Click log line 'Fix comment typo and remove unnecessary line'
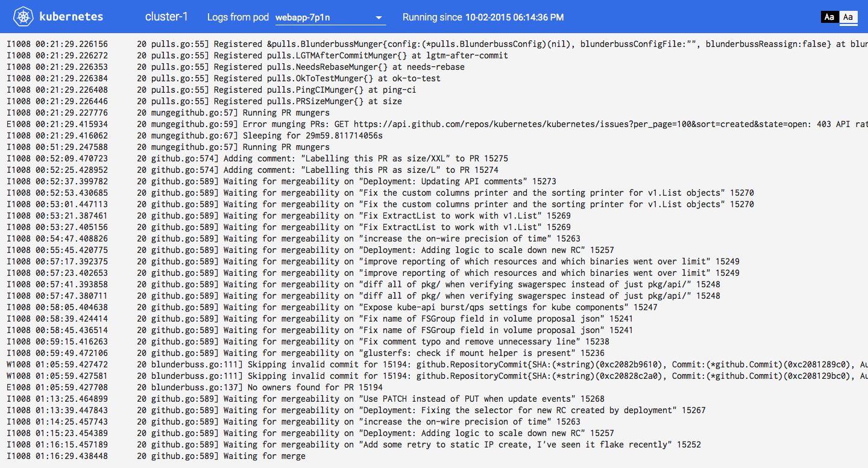 pos(308,342)
